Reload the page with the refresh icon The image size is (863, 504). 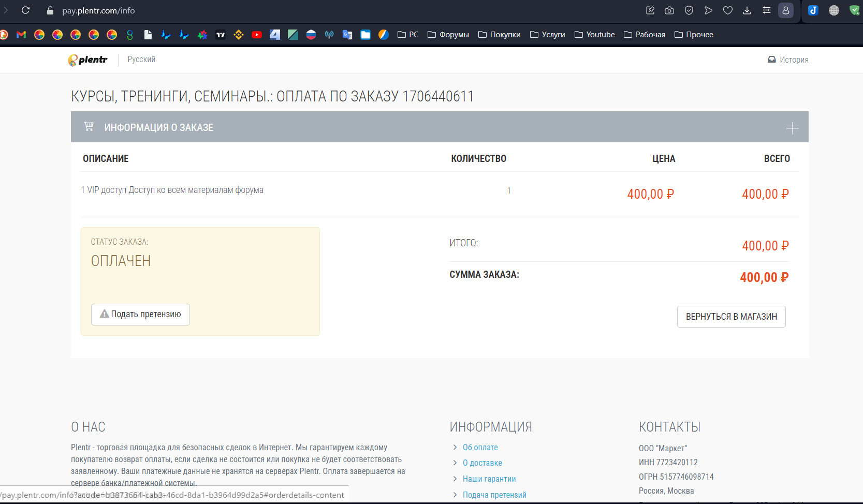[x=25, y=10]
